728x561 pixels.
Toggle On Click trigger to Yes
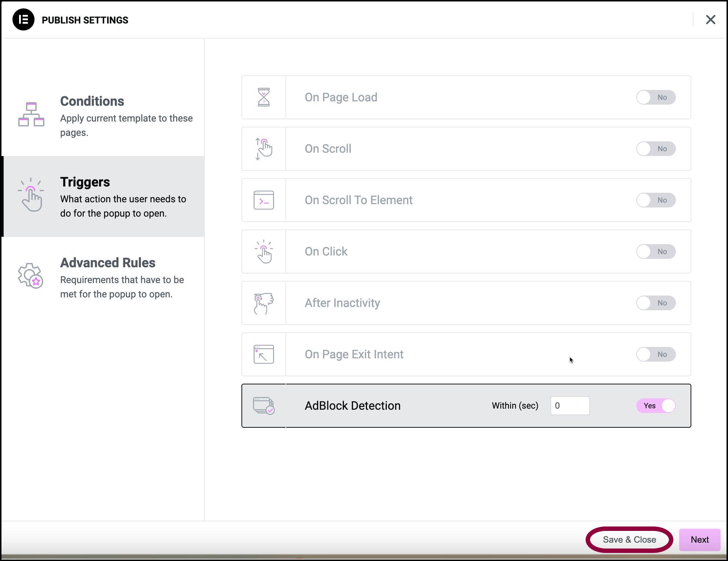pos(655,251)
